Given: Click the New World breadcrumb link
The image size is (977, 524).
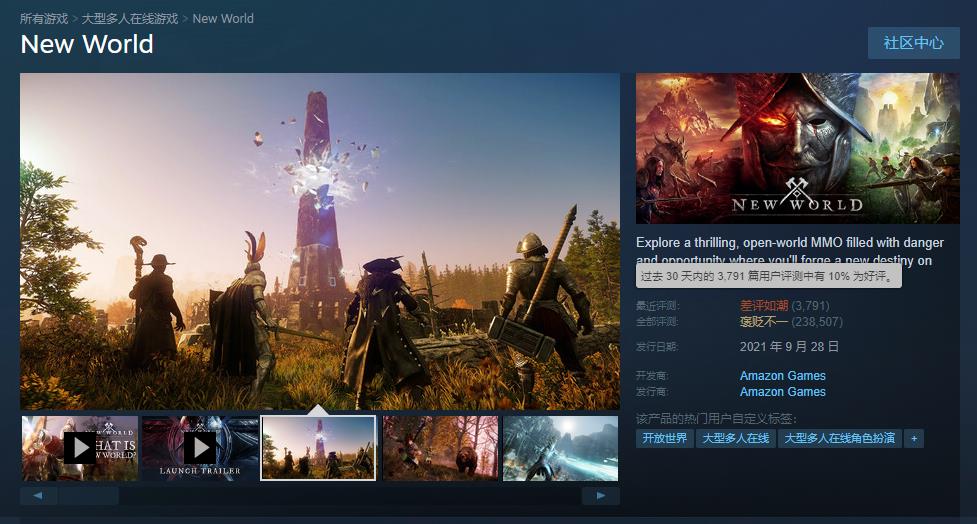Looking at the screenshot, I should [x=223, y=18].
